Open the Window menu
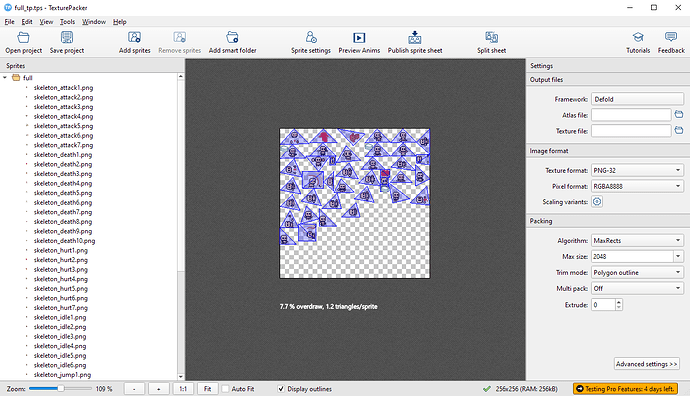This screenshot has width=690, height=396. (x=94, y=22)
